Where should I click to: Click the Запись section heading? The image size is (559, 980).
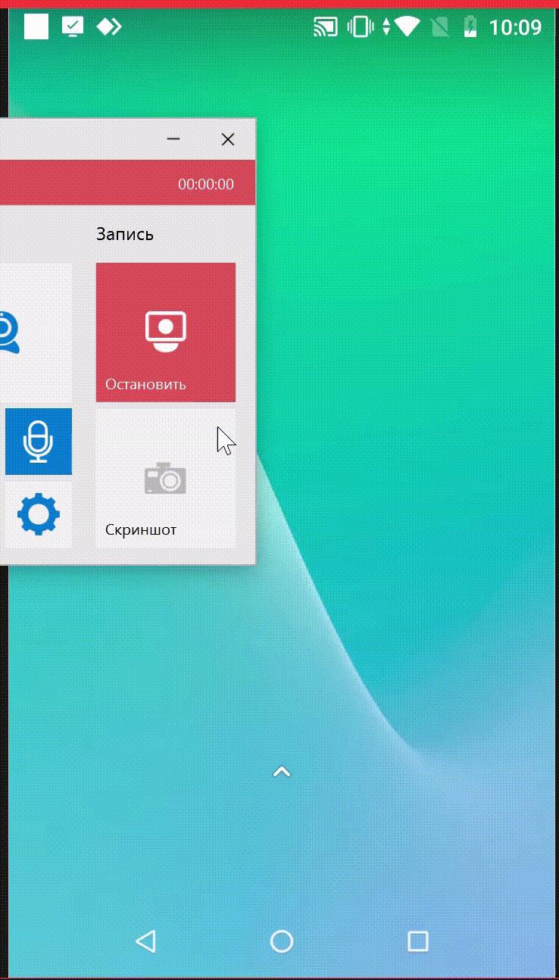(125, 234)
